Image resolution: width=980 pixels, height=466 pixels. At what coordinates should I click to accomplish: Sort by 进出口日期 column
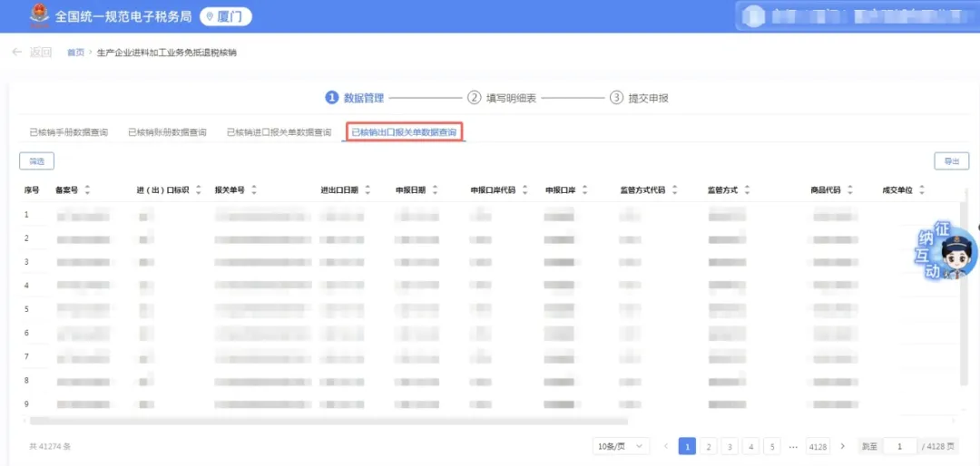click(367, 190)
